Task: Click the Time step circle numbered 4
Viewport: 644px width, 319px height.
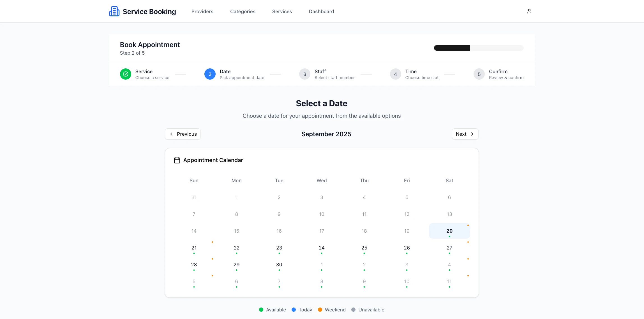Action: (395, 74)
